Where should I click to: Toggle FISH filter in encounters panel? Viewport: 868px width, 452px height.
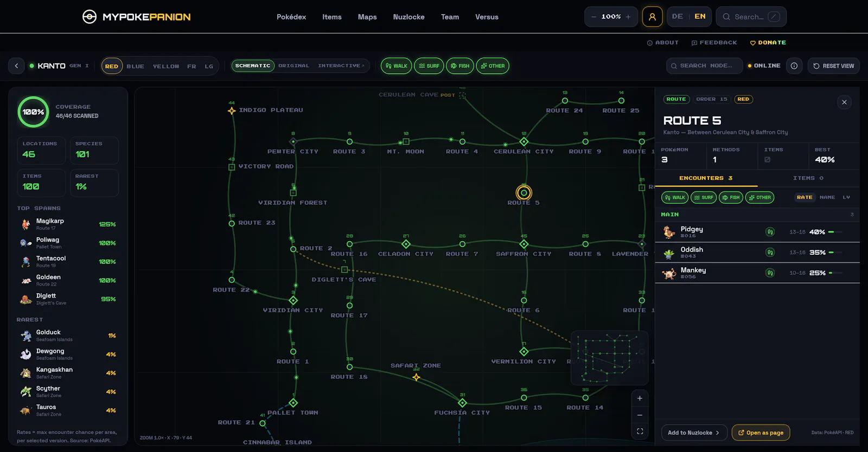click(731, 197)
